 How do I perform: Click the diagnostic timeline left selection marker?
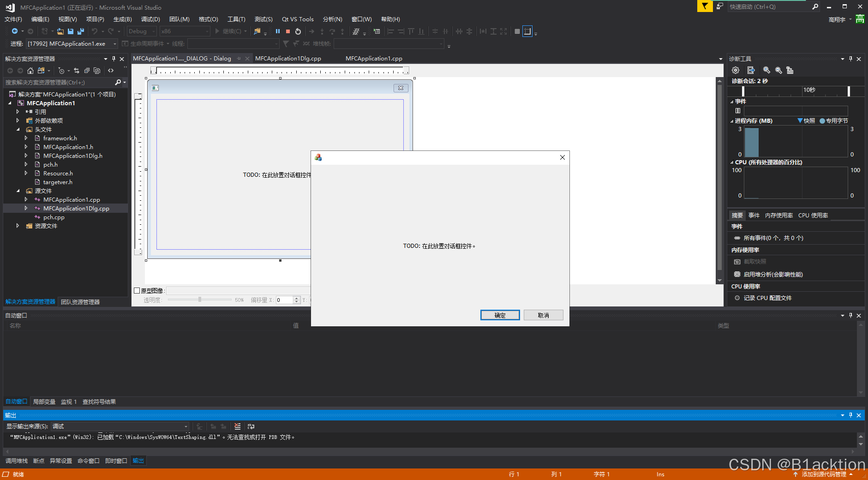click(x=743, y=91)
